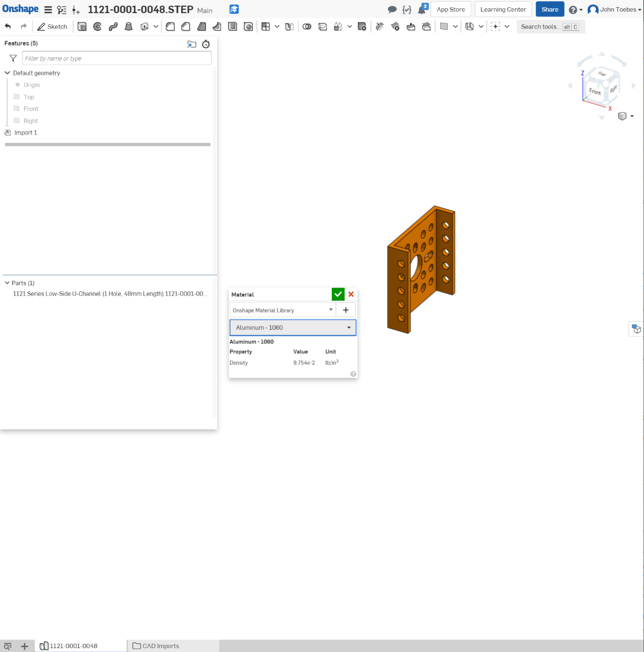The height and width of the screenshot is (652, 644).
Task: Select the Fillet tool
Action: coord(170,26)
